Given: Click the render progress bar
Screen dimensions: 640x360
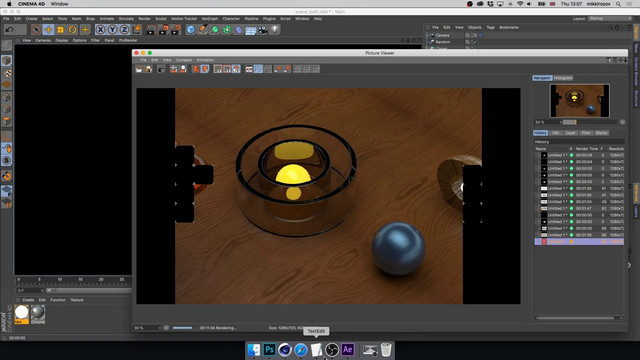Looking at the screenshot, I should (182, 328).
